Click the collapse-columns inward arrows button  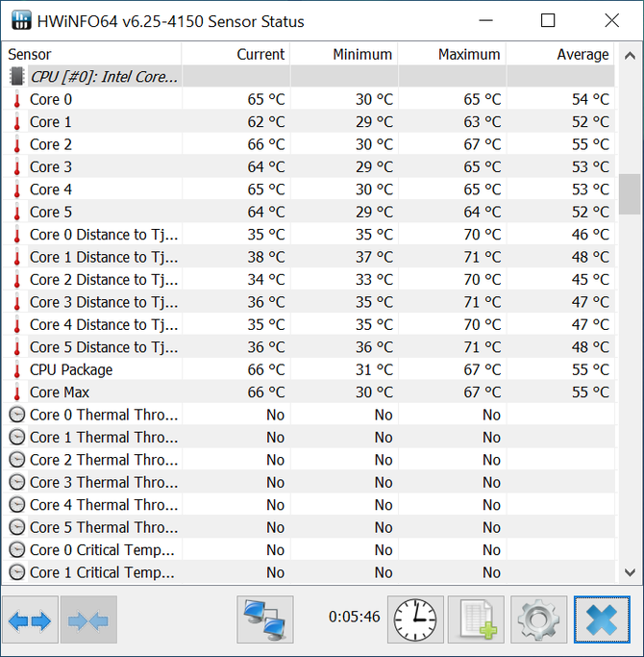(x=88, y=619)
